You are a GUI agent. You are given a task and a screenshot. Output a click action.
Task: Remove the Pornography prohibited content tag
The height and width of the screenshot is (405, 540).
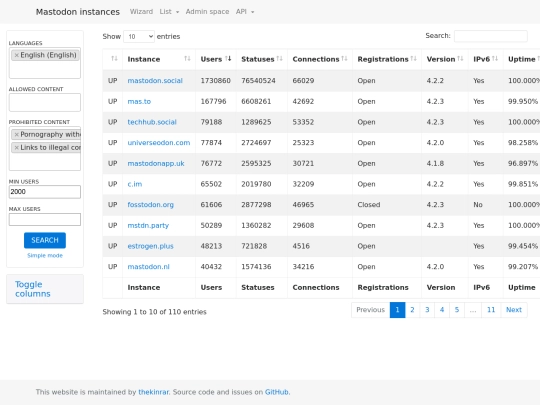click(16, 134)
